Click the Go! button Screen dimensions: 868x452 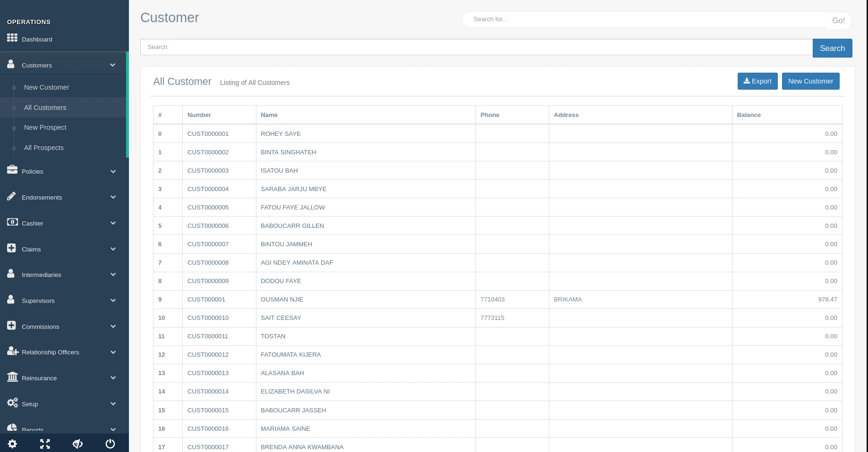838,20
